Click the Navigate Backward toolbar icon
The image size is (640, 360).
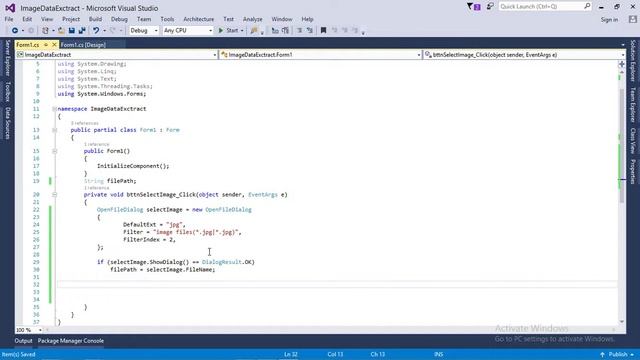pyautogui.click(x=15, y=31)
